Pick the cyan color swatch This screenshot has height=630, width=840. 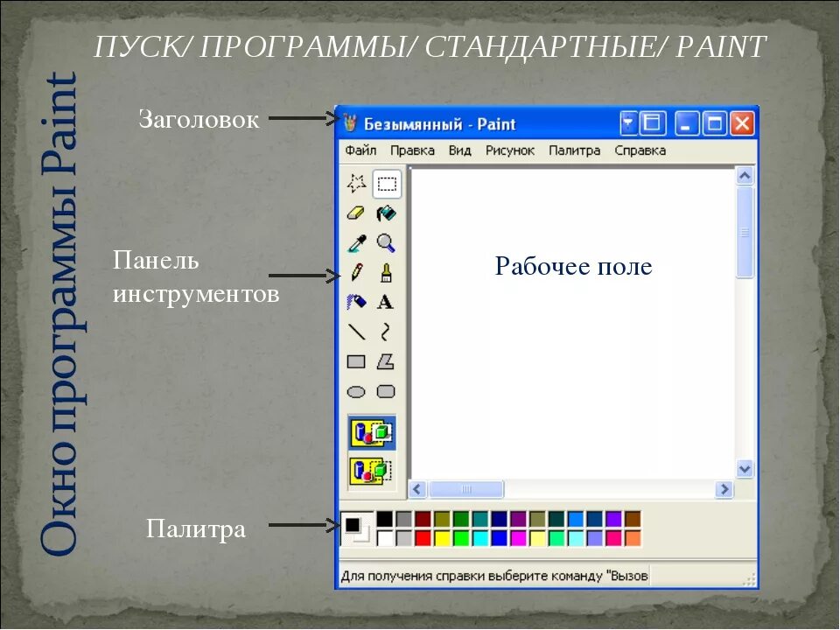point(480,538)
